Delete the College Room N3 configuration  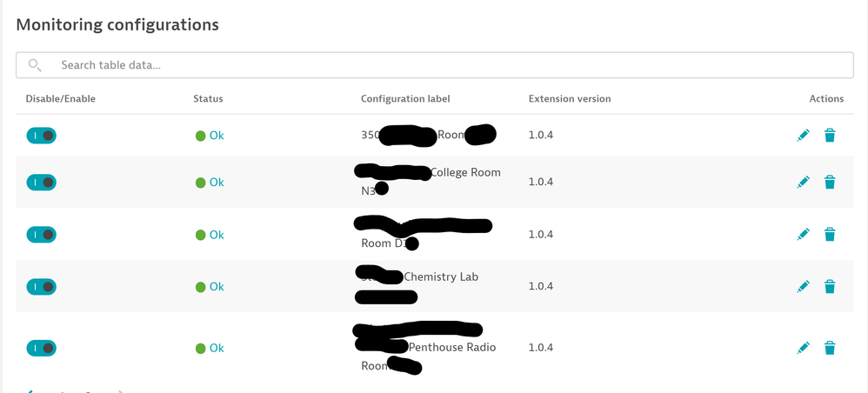tap(830, 183)
